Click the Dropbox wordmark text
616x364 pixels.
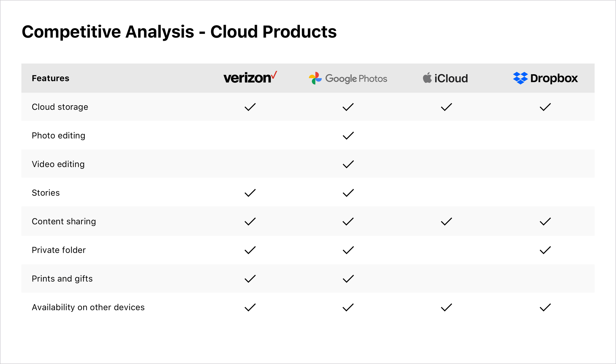[x=554, y=78]
